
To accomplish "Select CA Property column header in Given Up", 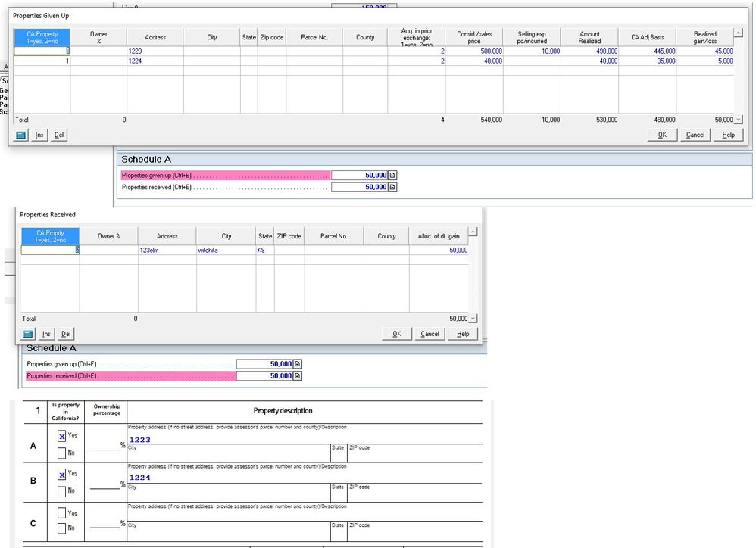I will tap(42, 37).
